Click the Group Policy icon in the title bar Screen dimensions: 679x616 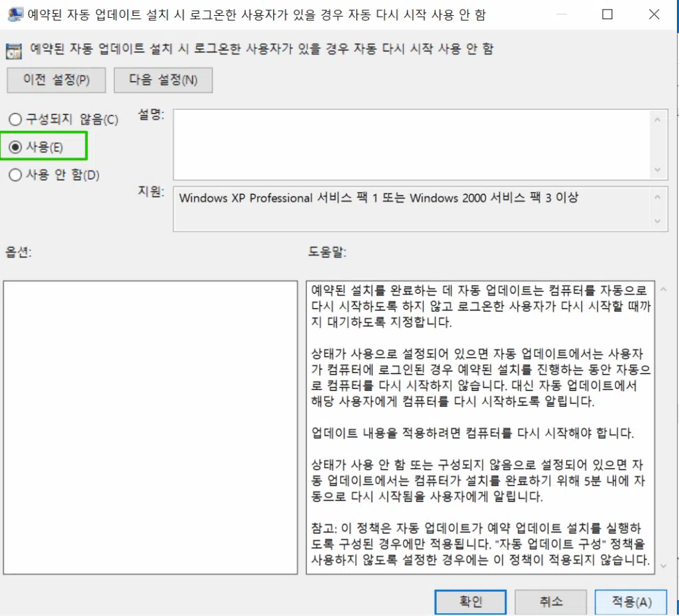(14, 14)
